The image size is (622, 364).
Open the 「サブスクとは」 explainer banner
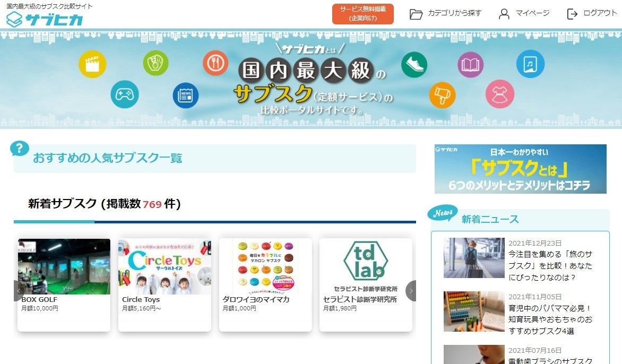coord(520,169)
